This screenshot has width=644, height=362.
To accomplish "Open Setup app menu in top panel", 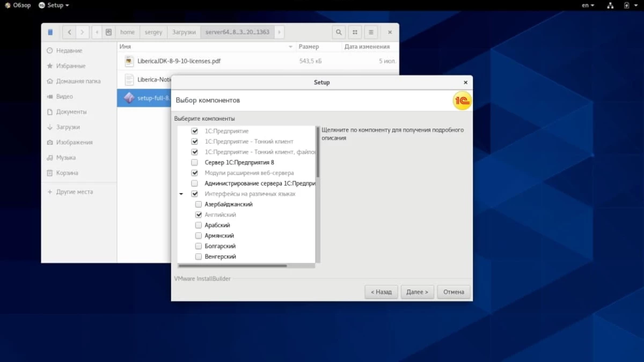I will (54, 5).
